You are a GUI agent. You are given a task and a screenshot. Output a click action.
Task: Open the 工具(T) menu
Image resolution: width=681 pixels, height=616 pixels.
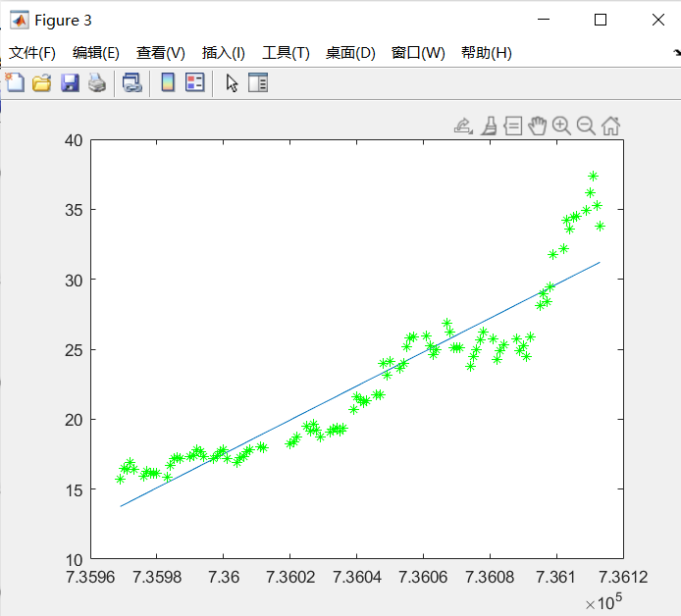click(286, 53)
